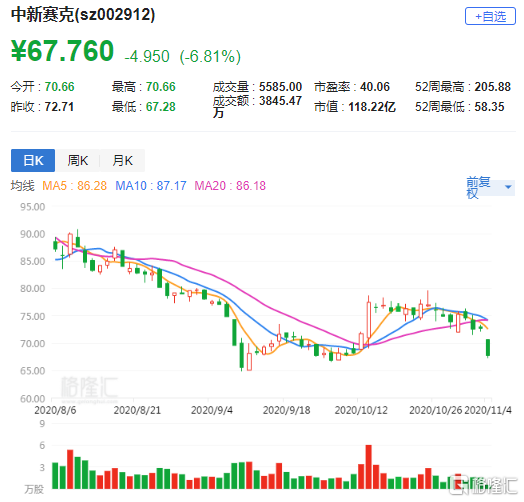Image resolution: width=524 pixels, height=502 pixels.
Task: Click the MA10 : 87.17 indicator
Action: click(151, 185)
